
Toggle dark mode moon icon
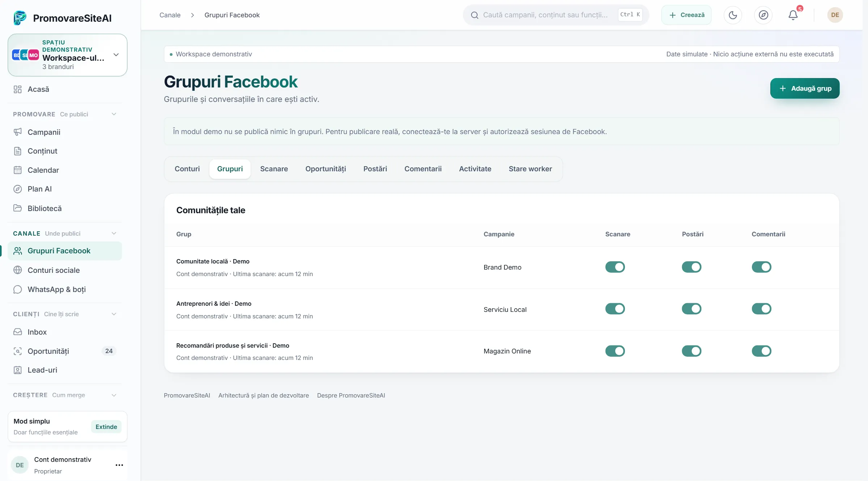[733, 15]
